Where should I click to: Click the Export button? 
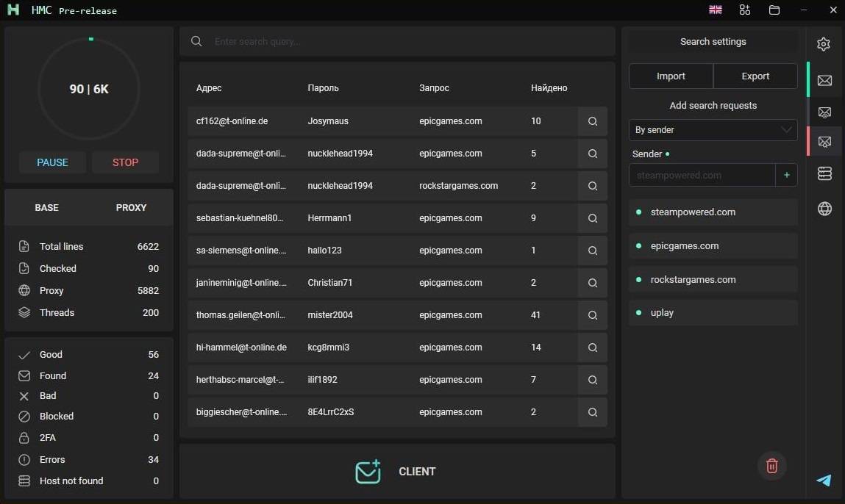(755, 76)
